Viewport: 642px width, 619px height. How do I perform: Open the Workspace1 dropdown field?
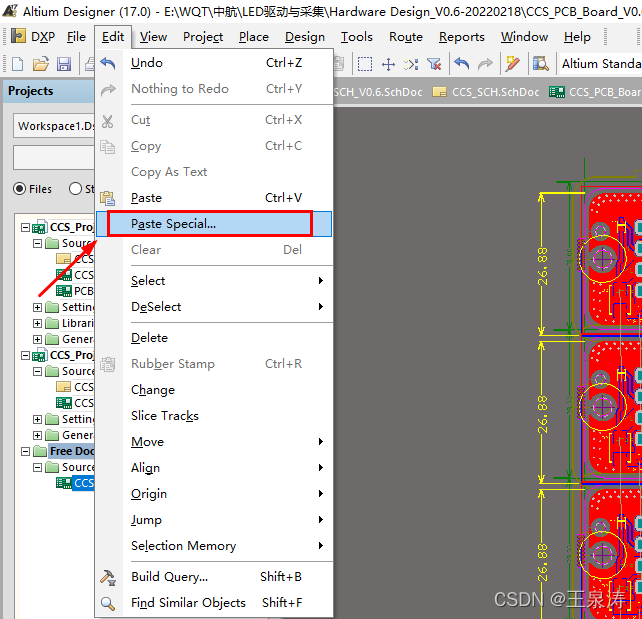(x=54, y=126)
